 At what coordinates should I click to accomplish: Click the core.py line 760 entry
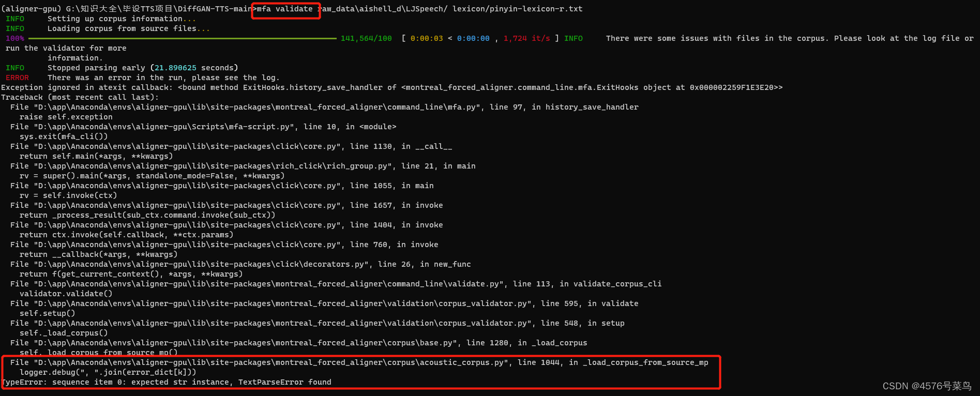coord(224,245)
